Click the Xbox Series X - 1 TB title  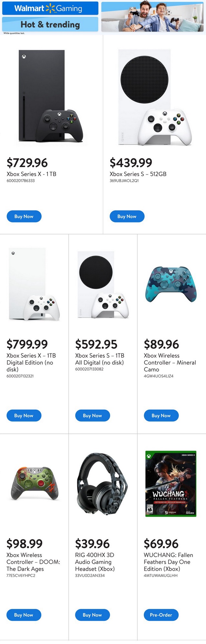32,174
